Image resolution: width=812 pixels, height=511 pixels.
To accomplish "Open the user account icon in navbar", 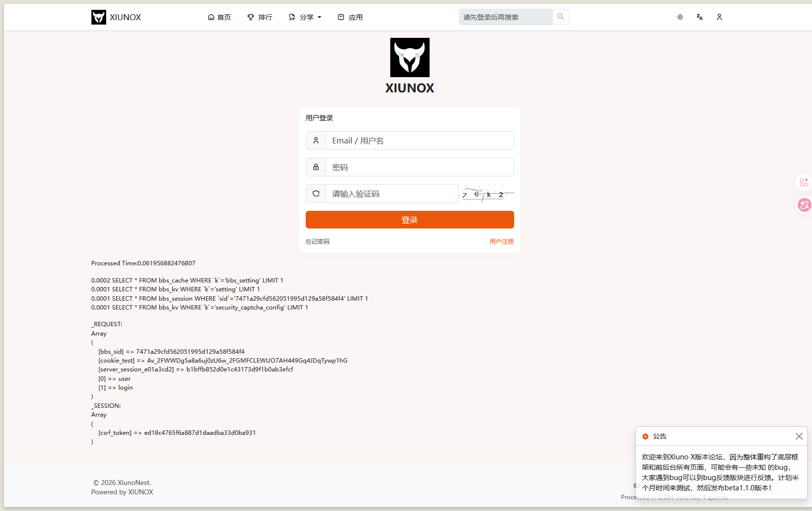I will (x=719, y=17).
